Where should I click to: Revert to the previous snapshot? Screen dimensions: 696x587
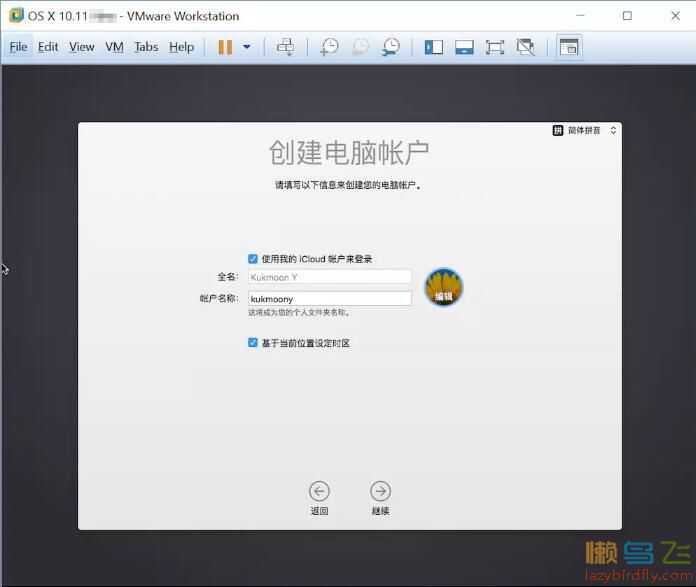[360, 47]
